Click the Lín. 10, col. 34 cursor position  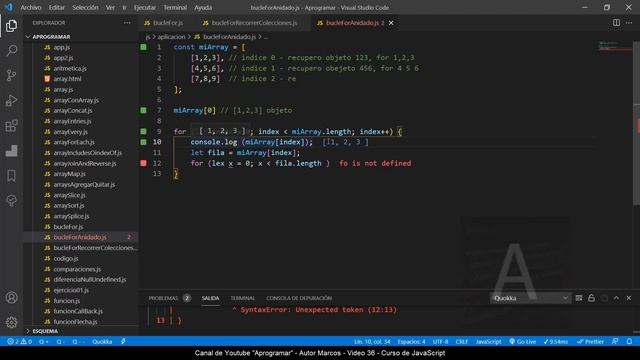372,342
